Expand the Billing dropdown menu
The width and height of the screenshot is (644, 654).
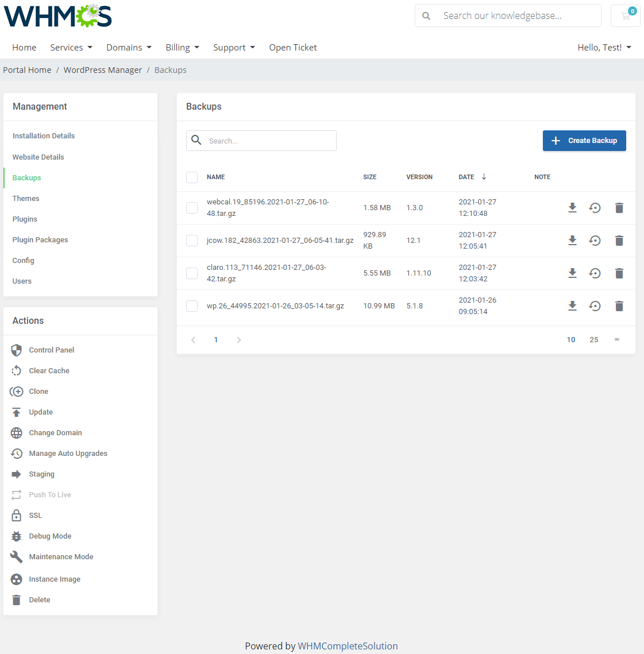pyautogui.click(x=182, y=48)
